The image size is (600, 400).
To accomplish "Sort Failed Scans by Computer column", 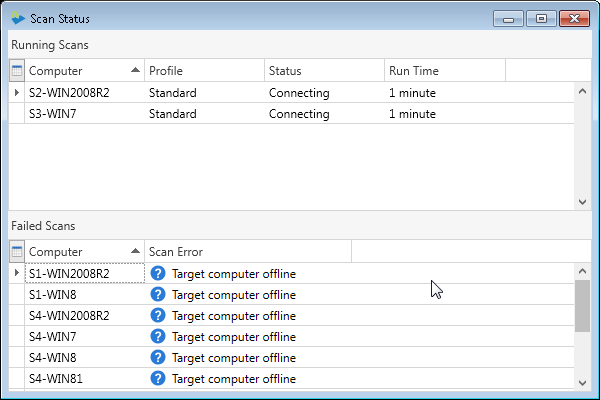I will [x=85, y=251].
